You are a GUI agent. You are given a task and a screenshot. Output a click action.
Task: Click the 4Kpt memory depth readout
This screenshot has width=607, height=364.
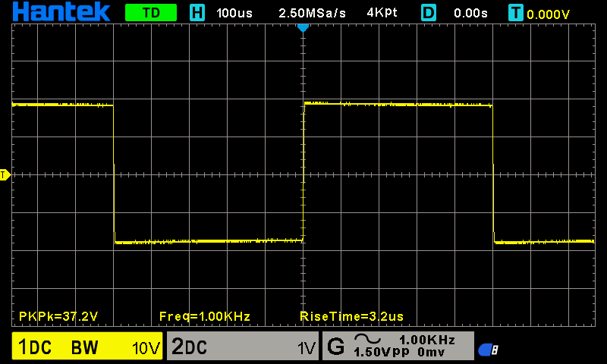pyautogui.click(x=382, y=13)
